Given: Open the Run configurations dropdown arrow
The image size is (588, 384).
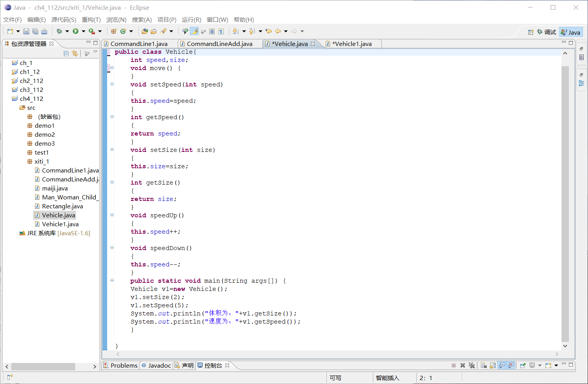Looking at the screenshot, I should click(83, 32).
